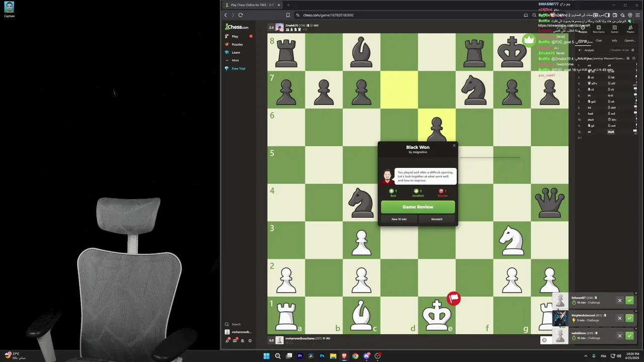Image resolution: width=644 pixels, height=362 pixels.
Task: Open sidebar settings gear
Action: point(250,341)
